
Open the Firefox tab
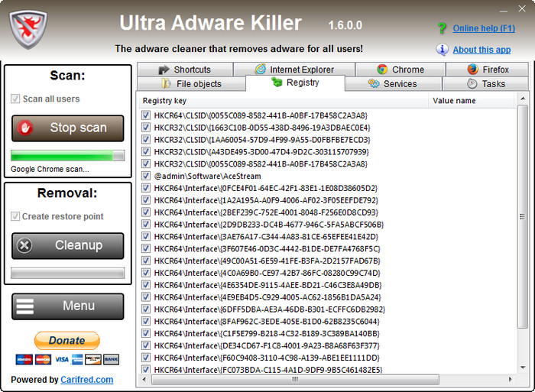coord(488,70)
